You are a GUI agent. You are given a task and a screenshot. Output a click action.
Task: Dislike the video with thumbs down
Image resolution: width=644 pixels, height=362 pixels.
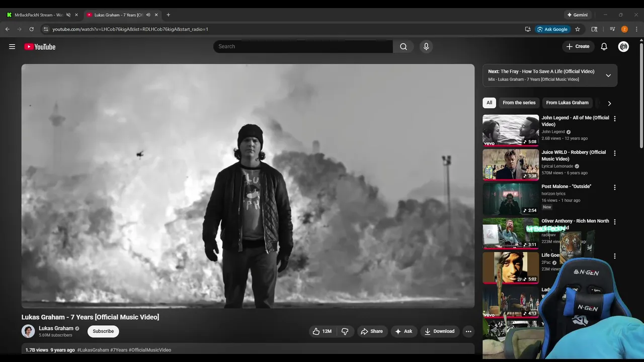[x=345, y=331]
